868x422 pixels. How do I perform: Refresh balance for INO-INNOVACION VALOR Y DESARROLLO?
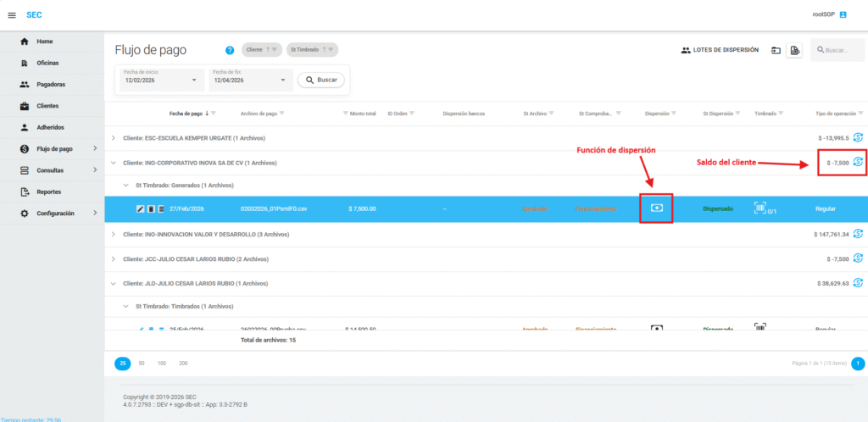[858, 234]
